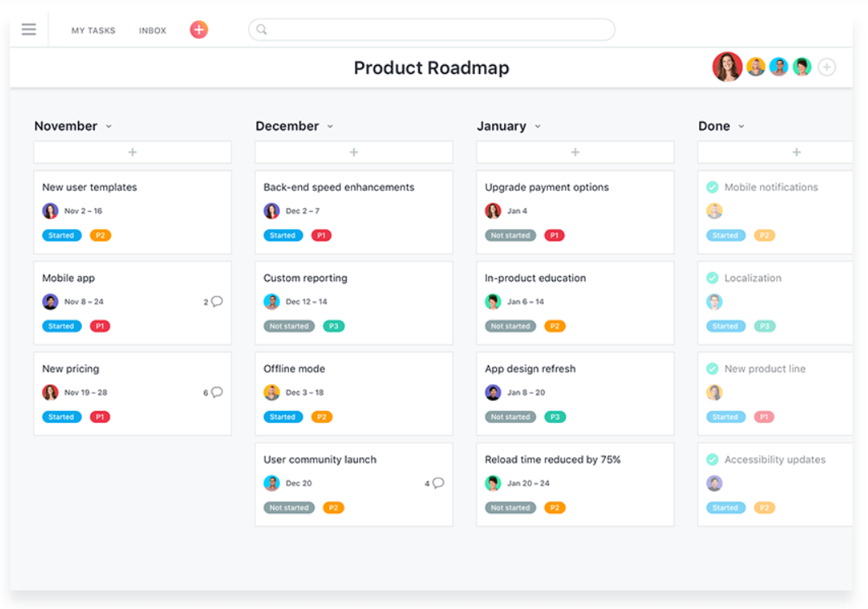Image resolution: width=868 pixels, height=609 pixels.
Task: Open the Inbox tab
Action: pyautogui.click(x=152, y=30)
